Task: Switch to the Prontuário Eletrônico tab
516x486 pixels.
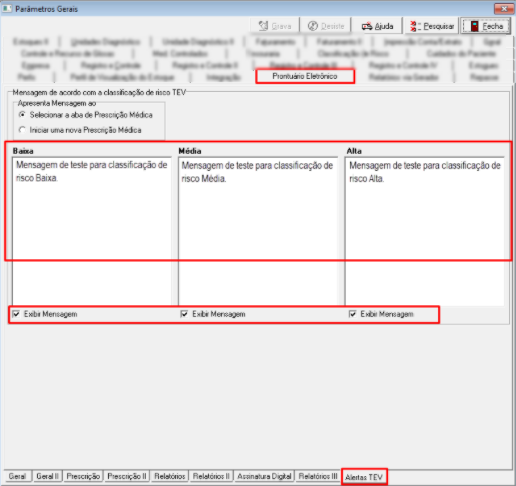Action: tap(305, 76)
